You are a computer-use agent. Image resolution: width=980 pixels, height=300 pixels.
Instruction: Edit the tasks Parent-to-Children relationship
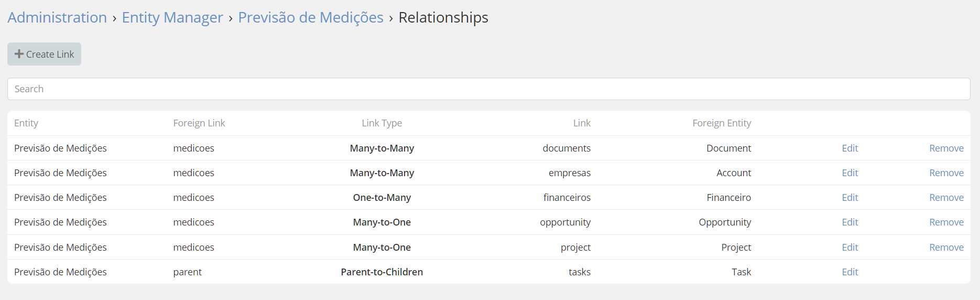[850, 272]
